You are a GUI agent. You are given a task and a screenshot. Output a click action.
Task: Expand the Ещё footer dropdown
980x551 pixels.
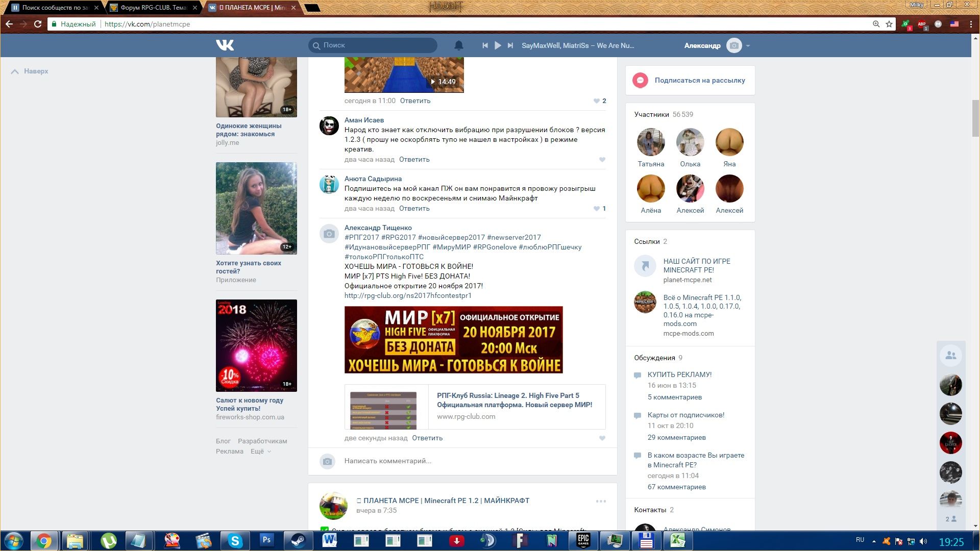pyautogui.click(x=260, y=452)
